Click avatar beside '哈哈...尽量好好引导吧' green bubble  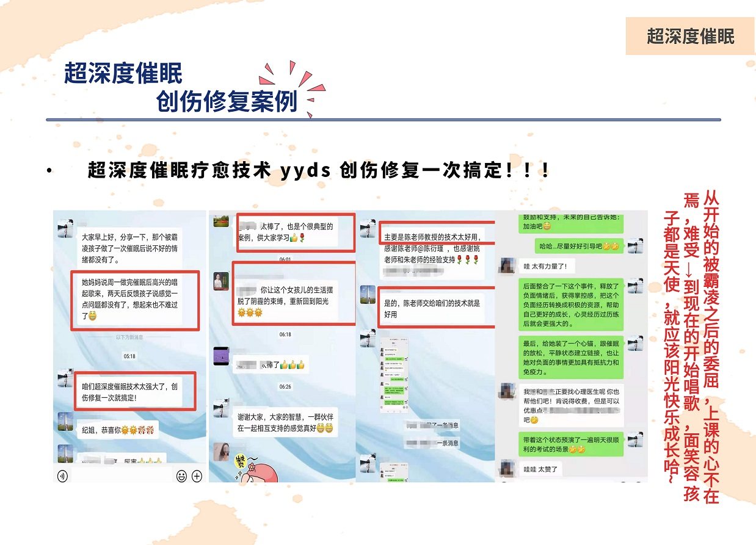pos(634,245)
